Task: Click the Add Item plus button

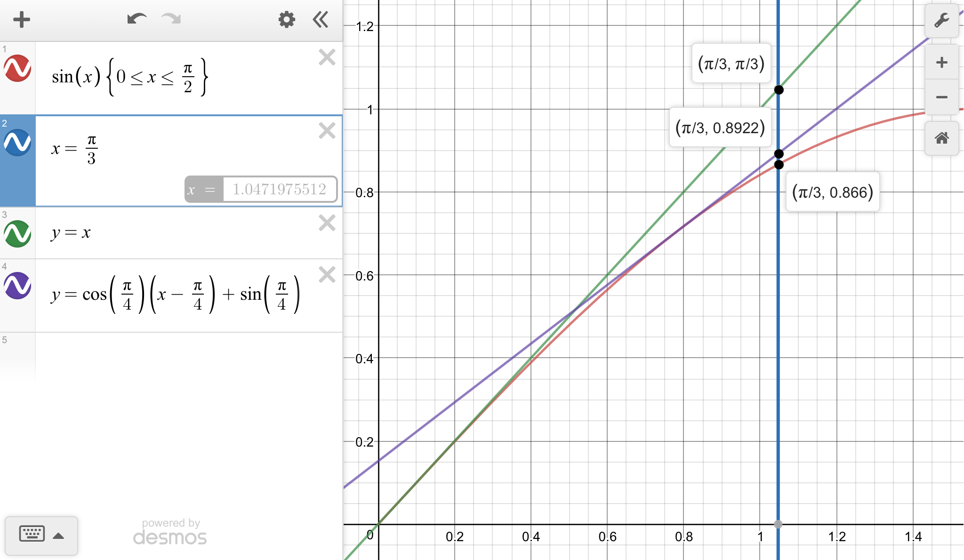Action: point(22,20)
